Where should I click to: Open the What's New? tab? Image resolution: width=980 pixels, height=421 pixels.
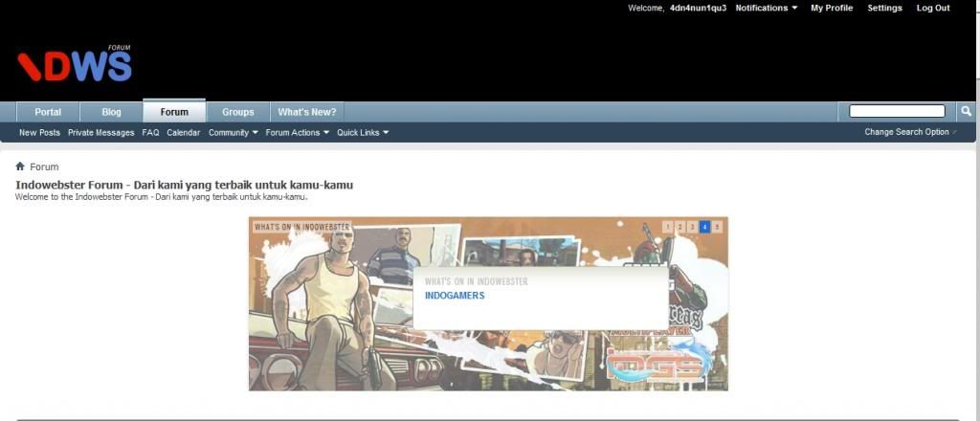[307, 113]
